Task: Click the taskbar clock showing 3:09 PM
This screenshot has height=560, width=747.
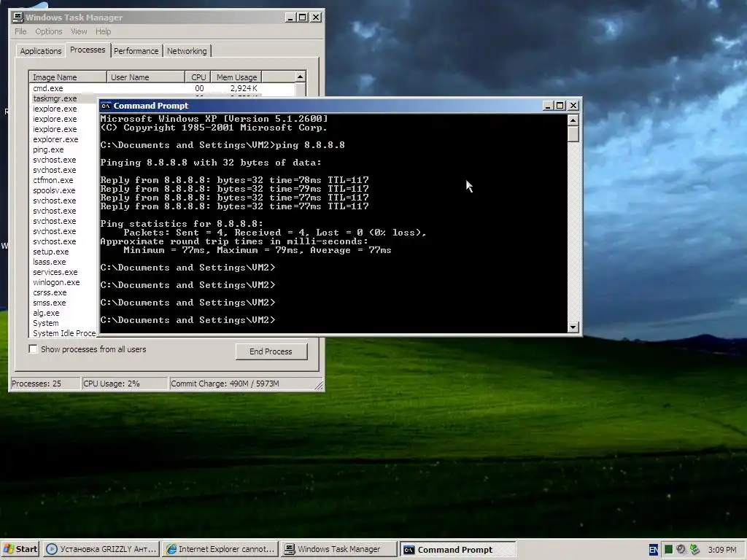Action: 722,550
